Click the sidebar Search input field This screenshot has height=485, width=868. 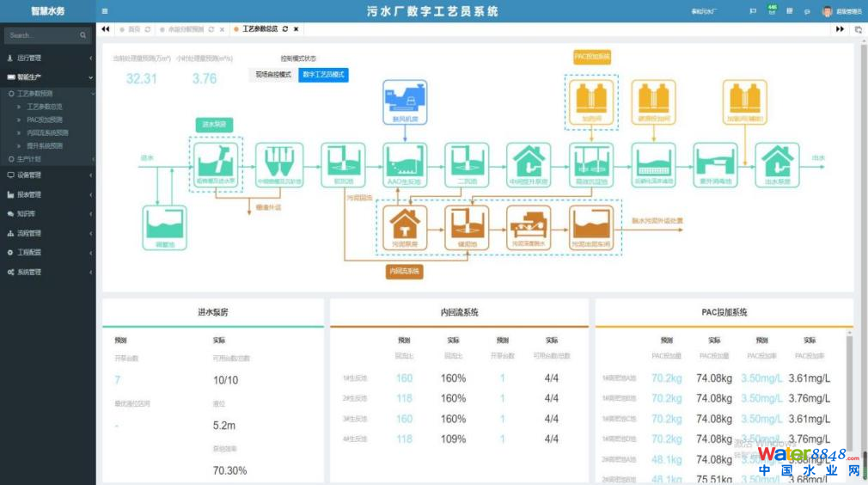coord(41,35)
